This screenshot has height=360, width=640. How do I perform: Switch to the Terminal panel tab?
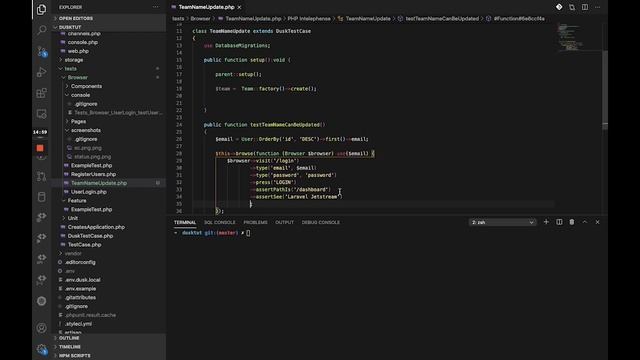tap(185, 222)
